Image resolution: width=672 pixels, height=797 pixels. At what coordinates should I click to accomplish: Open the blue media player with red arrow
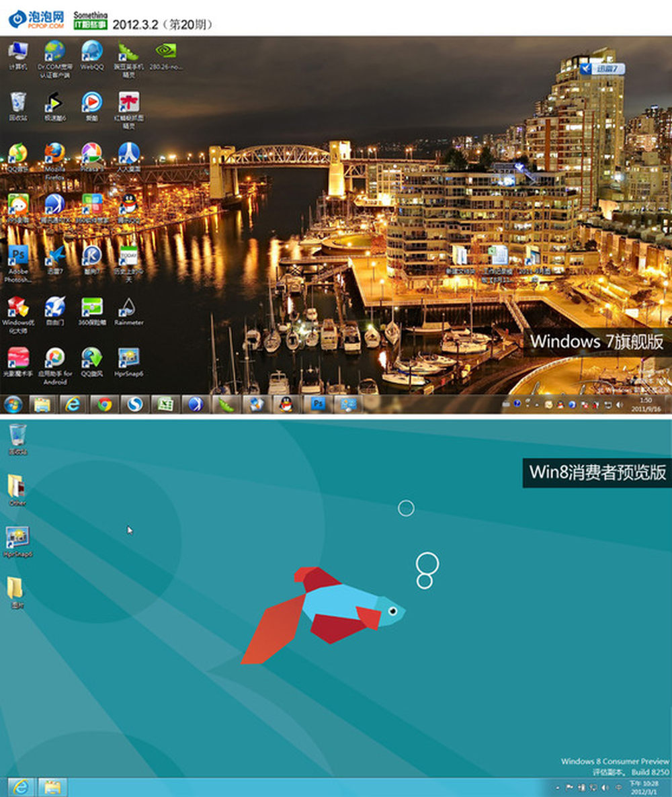tap(92, 106)
